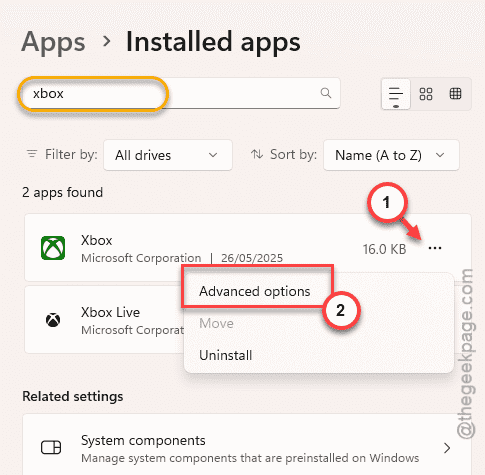This screenshot has height=475, width=485.
Task: Open the Xbox app three-dot menu
Action: [435, 248]
